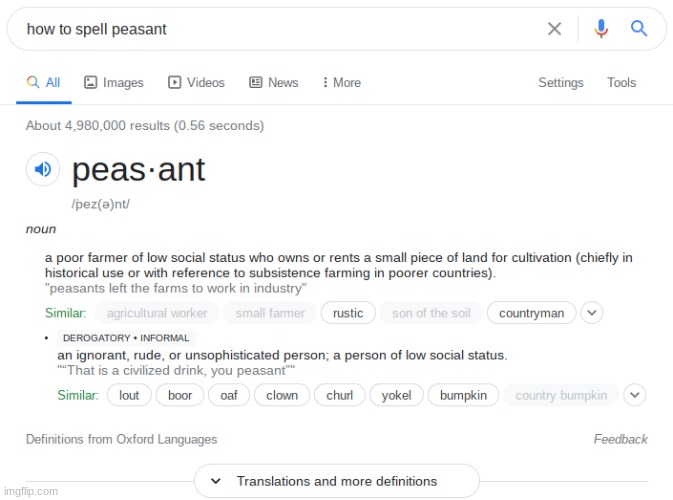
Task: Select the 'churl' synonym chip
Action: coord(340,395)
